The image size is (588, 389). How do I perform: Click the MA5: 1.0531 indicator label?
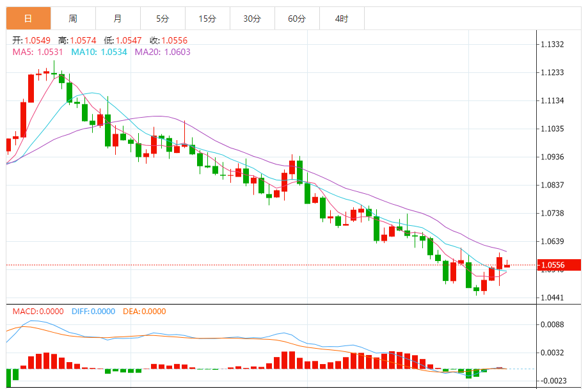(38, 52)
